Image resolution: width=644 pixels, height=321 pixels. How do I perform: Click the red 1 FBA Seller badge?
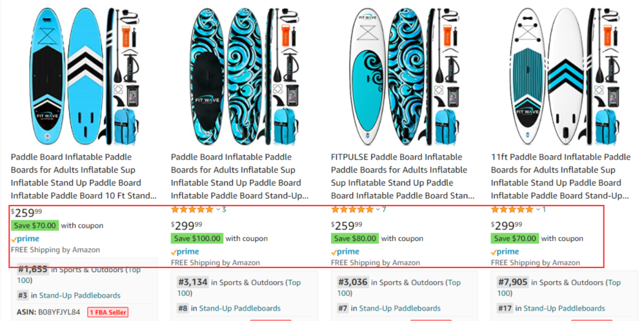pos(108,312)
